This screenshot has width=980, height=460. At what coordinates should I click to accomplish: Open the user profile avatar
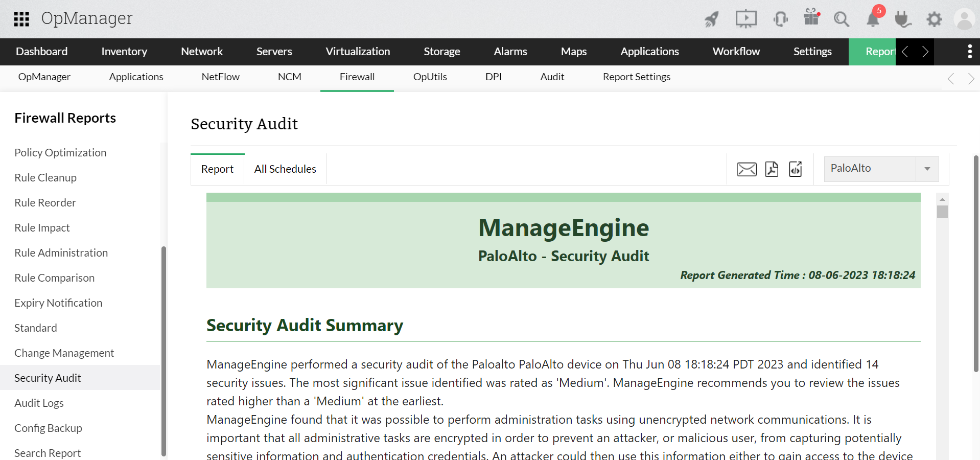pyautogui.click(x=964, y=19)
